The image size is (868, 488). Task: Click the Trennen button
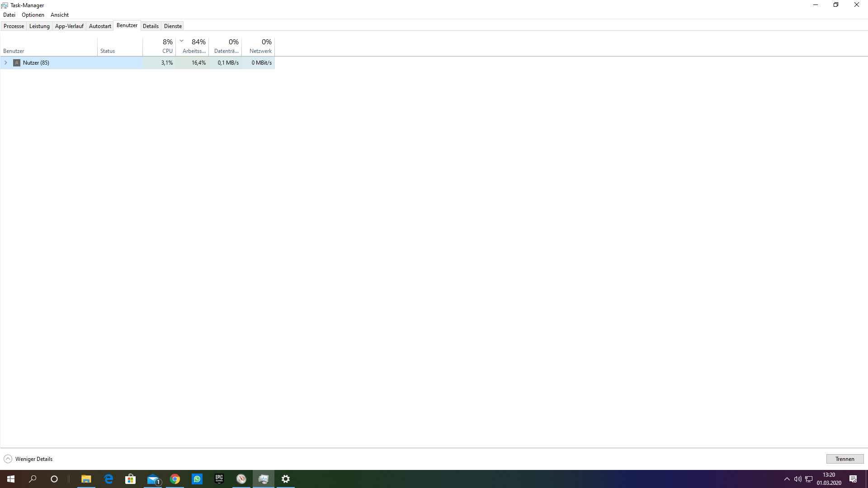(x=844, y=458)
